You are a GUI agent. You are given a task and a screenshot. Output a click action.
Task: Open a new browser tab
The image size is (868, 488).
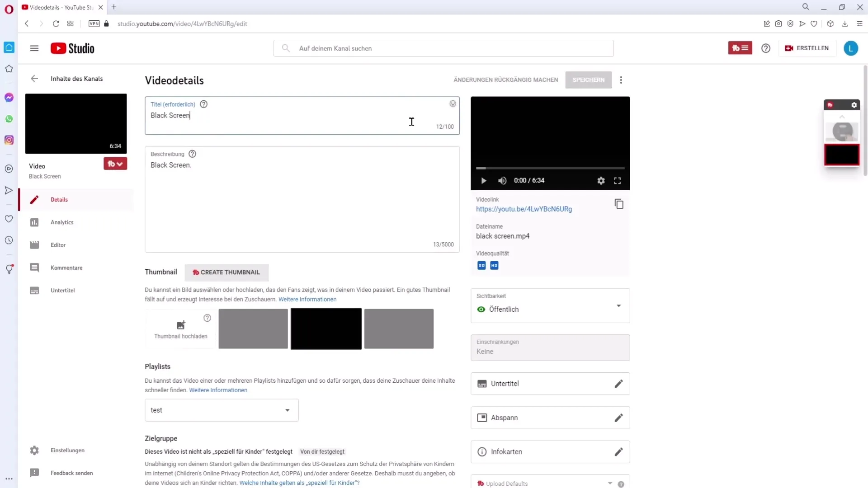click(114, 7)
